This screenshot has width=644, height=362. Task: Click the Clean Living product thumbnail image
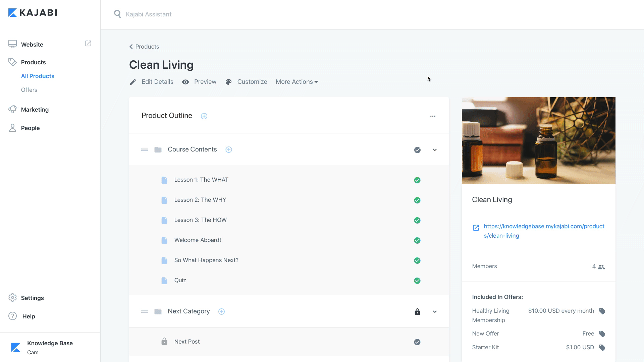pos(538,140)
